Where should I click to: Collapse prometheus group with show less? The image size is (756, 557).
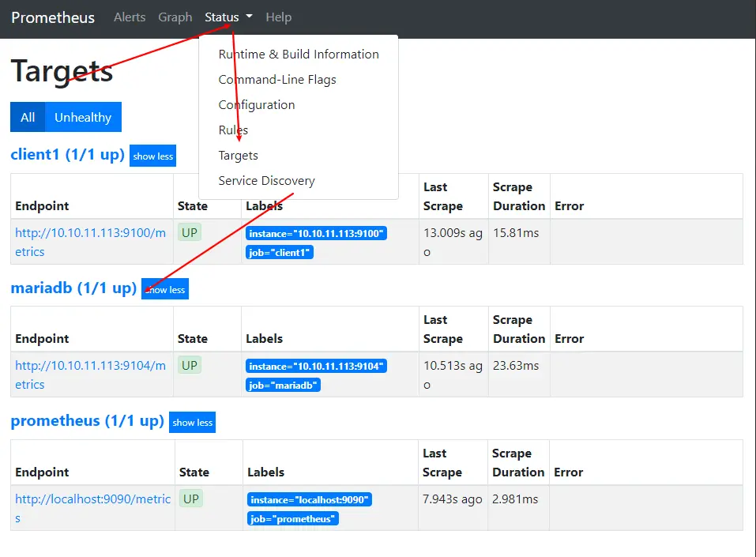(x=193, y=423)
